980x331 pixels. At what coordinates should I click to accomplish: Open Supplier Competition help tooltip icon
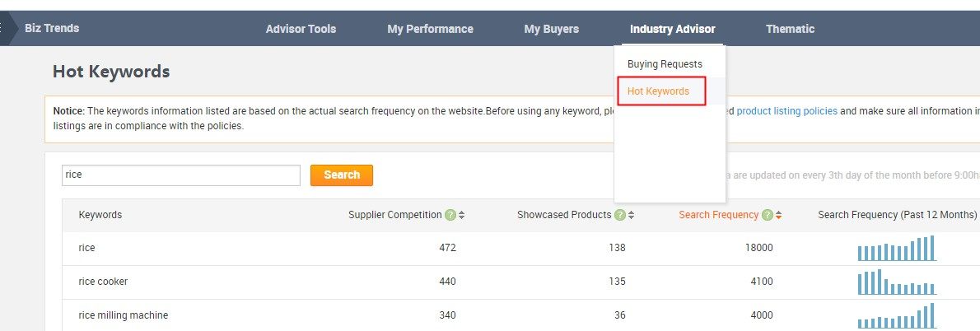[x=450, y=215]
